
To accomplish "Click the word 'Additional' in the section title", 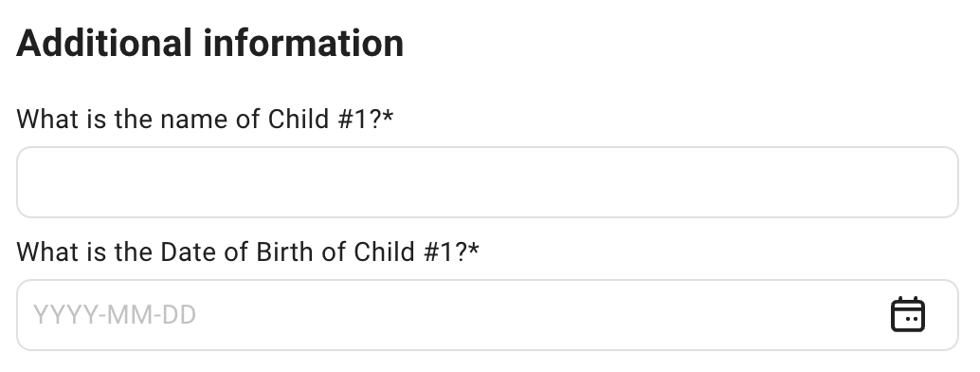I will (x=103, y=44).
